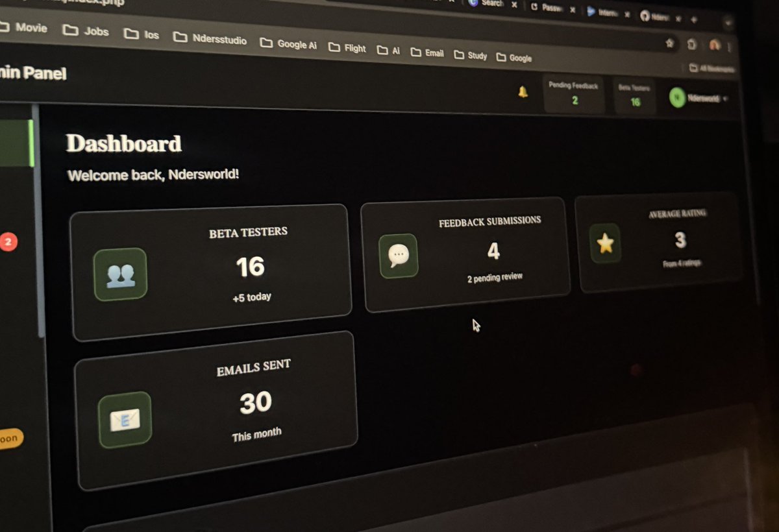
Task: Click 'Welcome back, Ndersworld!' text
Action: pos(153,175)
